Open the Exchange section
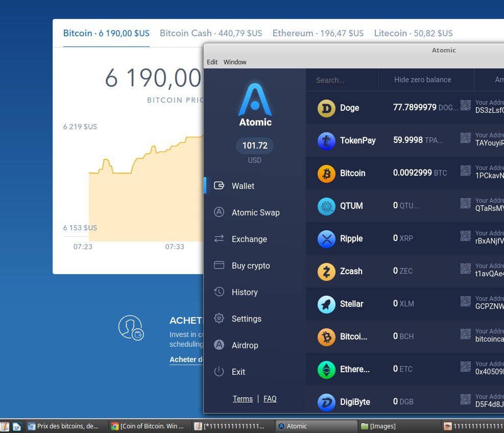Image resolution: width=504 pixels, height=433 pixels. [249, 239]
